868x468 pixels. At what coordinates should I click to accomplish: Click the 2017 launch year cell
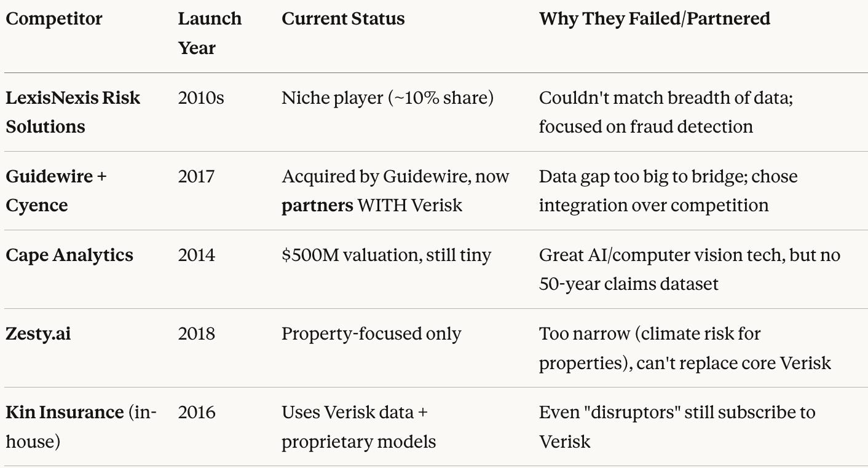tap(196, 176)
